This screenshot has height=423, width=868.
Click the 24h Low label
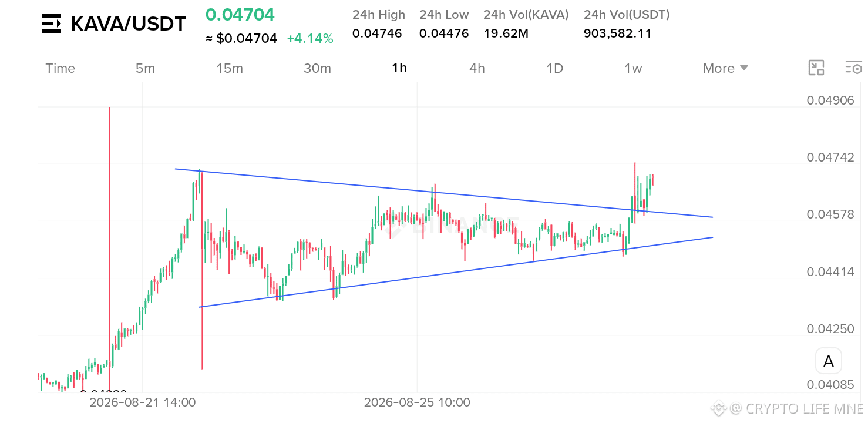[x=444, y=15]
